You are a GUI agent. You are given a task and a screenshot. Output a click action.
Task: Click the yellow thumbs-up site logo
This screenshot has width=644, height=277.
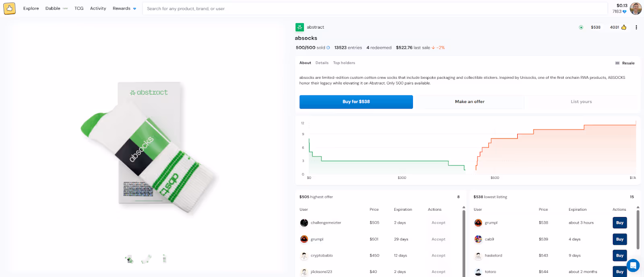click(9, 8)
